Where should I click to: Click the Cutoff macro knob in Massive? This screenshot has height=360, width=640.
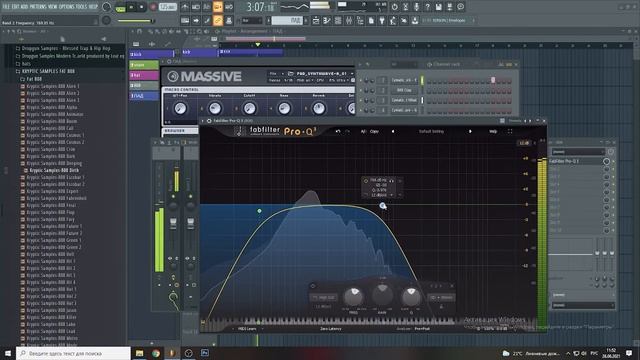(x=249, y=109)
